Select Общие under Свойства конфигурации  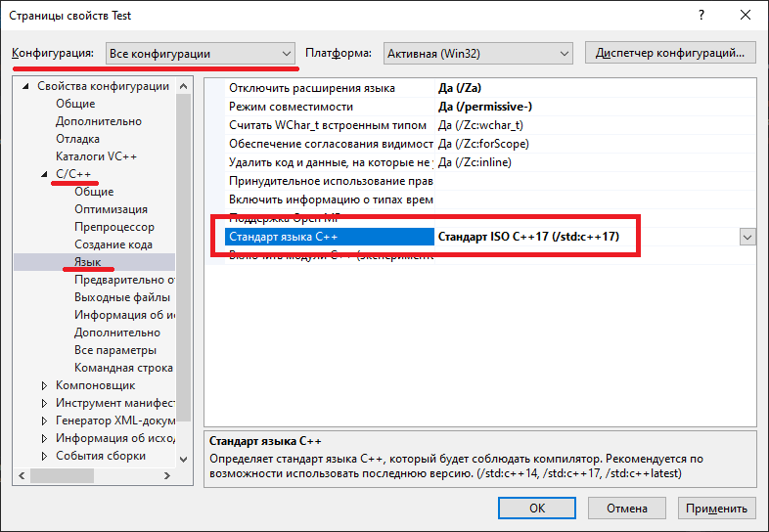click(x=75, y=104)
